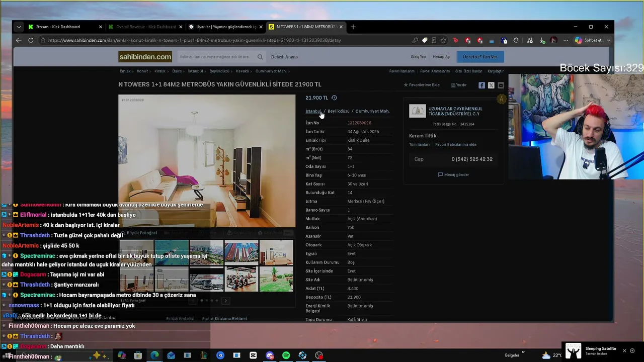644x362 pixels.
Task: Open the shopping tag icon in address bar
Action: tap(425, 40)
